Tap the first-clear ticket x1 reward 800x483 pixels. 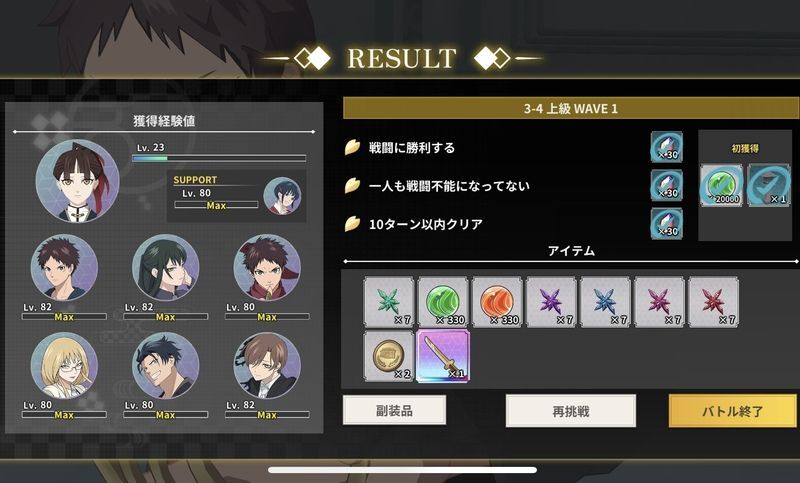pos(769,185)
